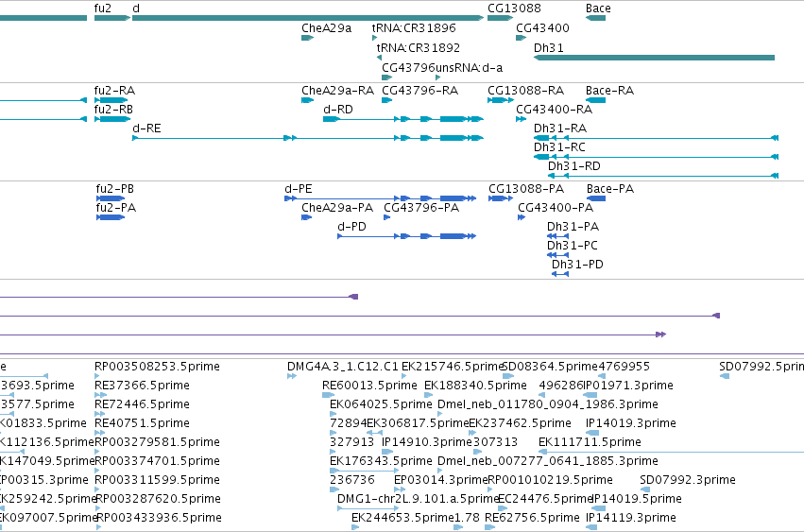Select the tRNA:CR31892 label
The height and width of the screenshot is (532, 804).
(418, 48)
